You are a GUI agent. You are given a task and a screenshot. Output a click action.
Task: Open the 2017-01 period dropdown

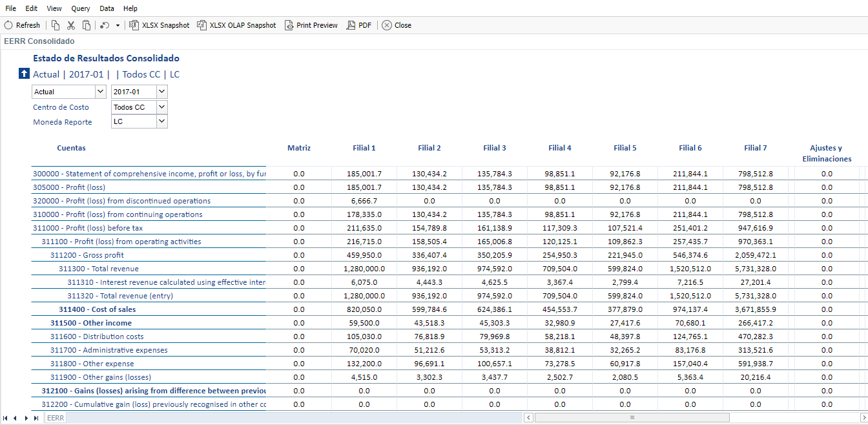[162, 92]
